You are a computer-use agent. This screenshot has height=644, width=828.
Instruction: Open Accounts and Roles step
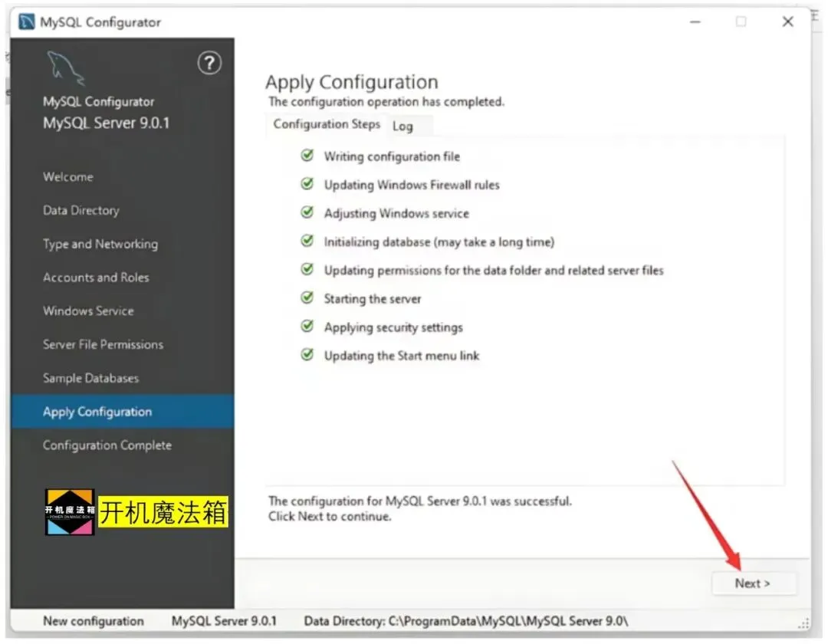click(x=96, y=278)
